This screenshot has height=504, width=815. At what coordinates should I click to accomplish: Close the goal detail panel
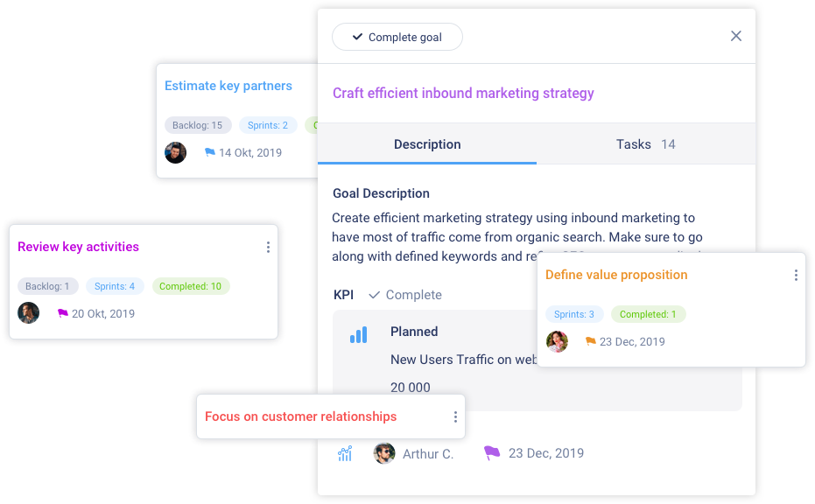(x=736, y=36)
